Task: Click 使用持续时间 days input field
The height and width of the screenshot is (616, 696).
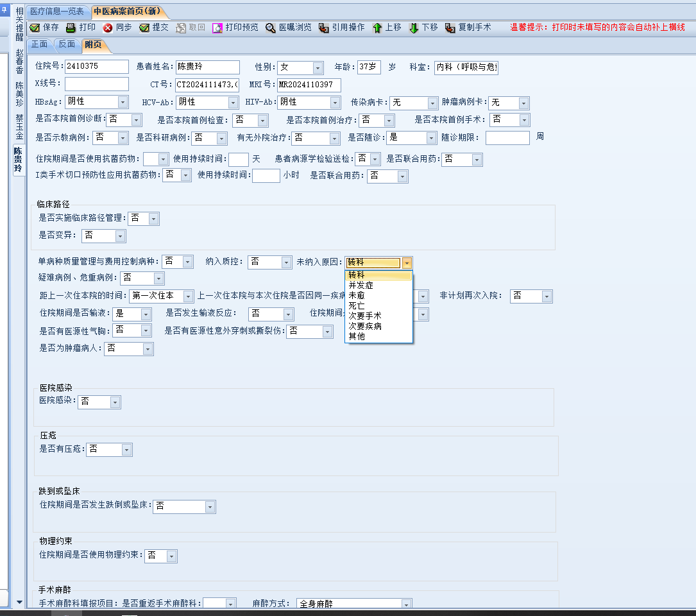Action: [239, 159]
